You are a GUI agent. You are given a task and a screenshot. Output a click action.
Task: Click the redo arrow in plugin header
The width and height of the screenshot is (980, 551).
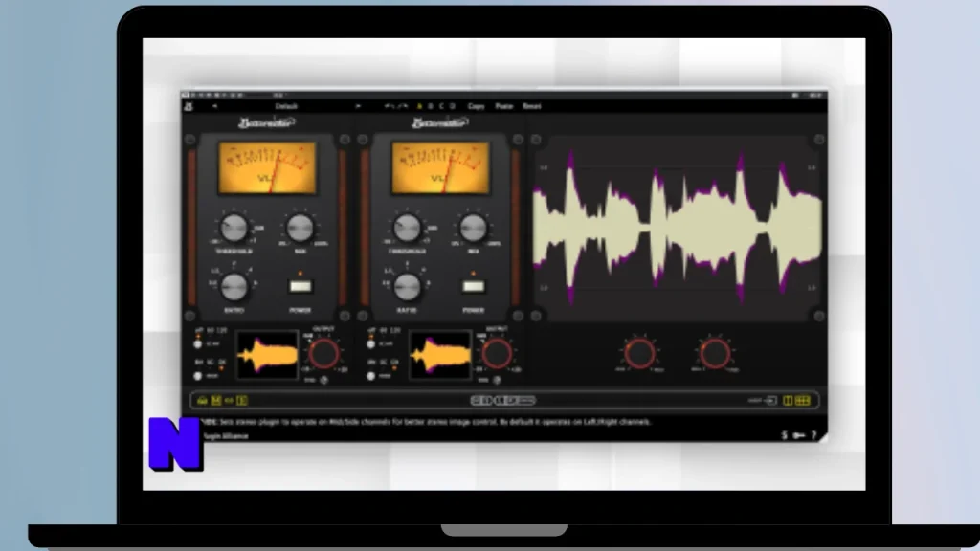coord(403,107)
